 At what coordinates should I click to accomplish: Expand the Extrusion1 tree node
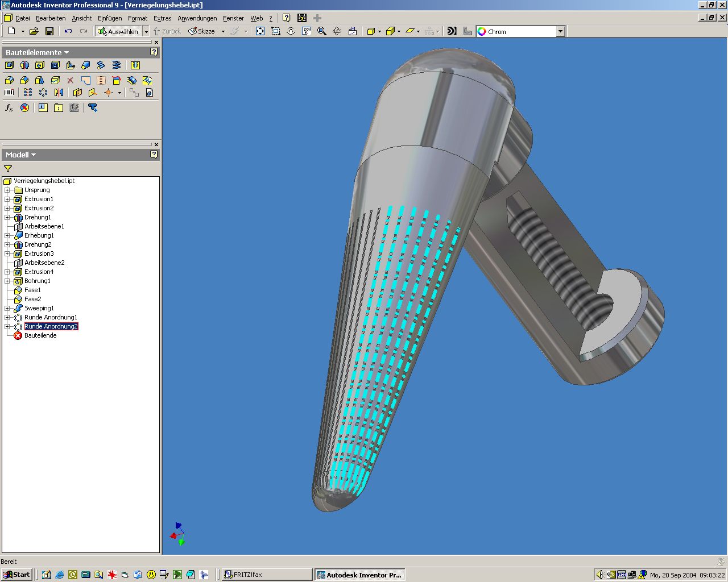click(x=7, y=199)
